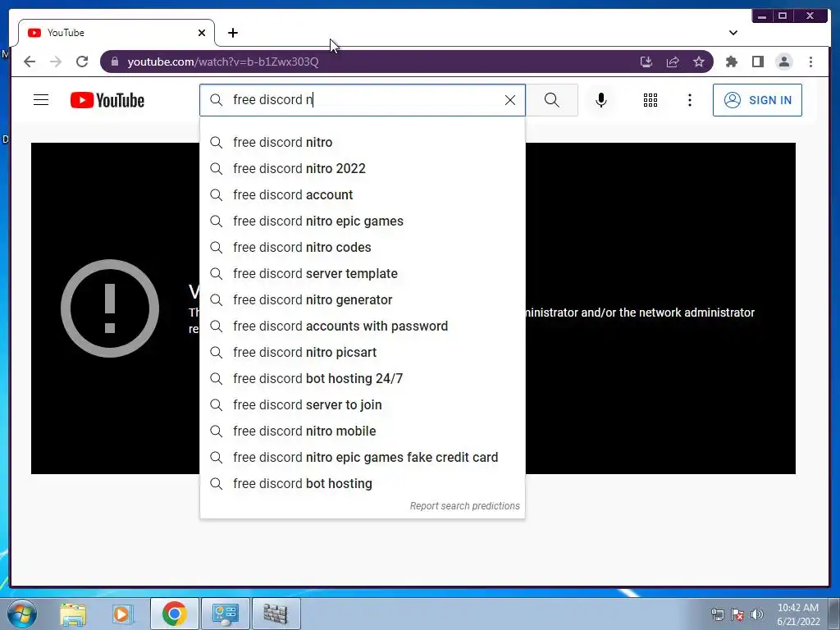Click into the YouTube search field
840x630 pixels.
(362, 100)
